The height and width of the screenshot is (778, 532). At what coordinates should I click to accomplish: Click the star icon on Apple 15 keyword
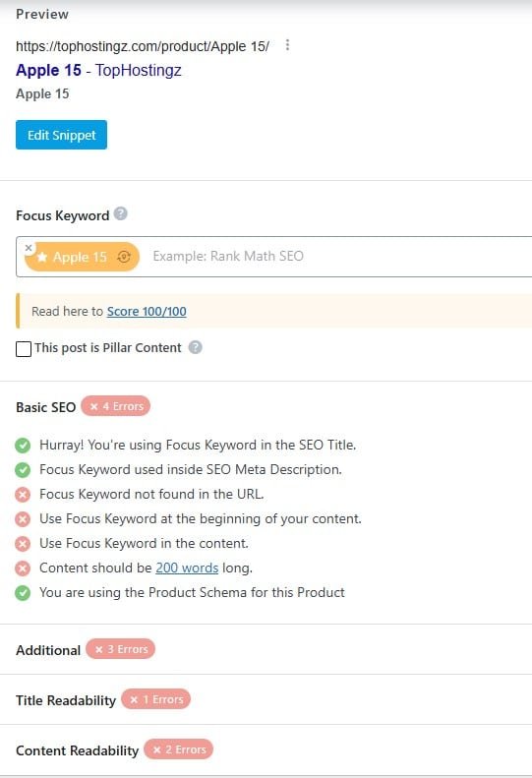(42, 257)
